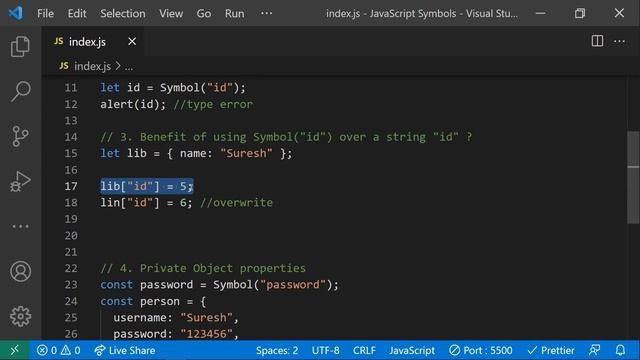640x360 pixels.
Task: Open the Go menu
Action: click(204, 13)
